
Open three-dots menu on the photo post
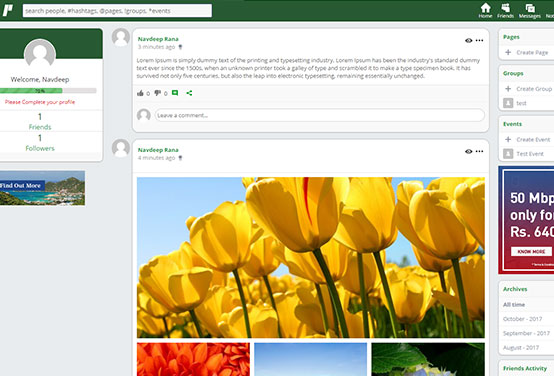pyautogui.click(x=479, y=151)
